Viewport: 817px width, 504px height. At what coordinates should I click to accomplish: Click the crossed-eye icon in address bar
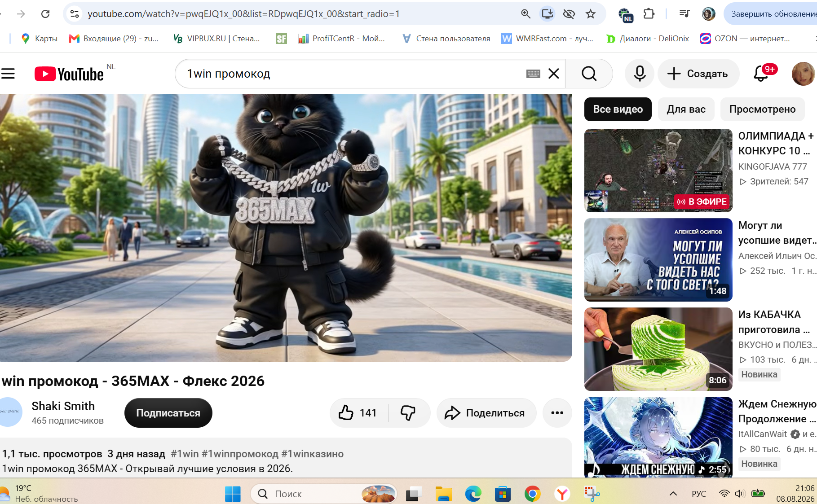tap(569, 14)
